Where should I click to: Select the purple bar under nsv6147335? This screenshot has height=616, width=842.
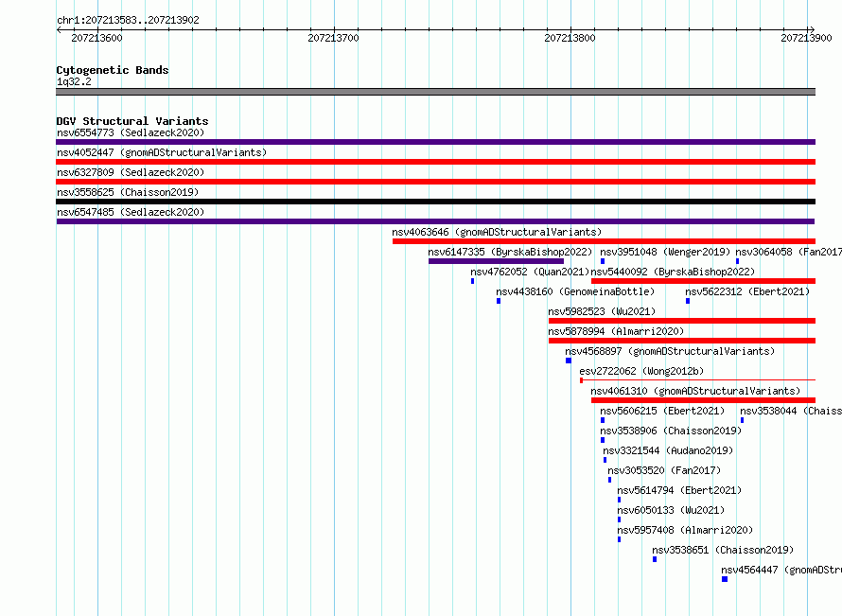tap(496, 261)
